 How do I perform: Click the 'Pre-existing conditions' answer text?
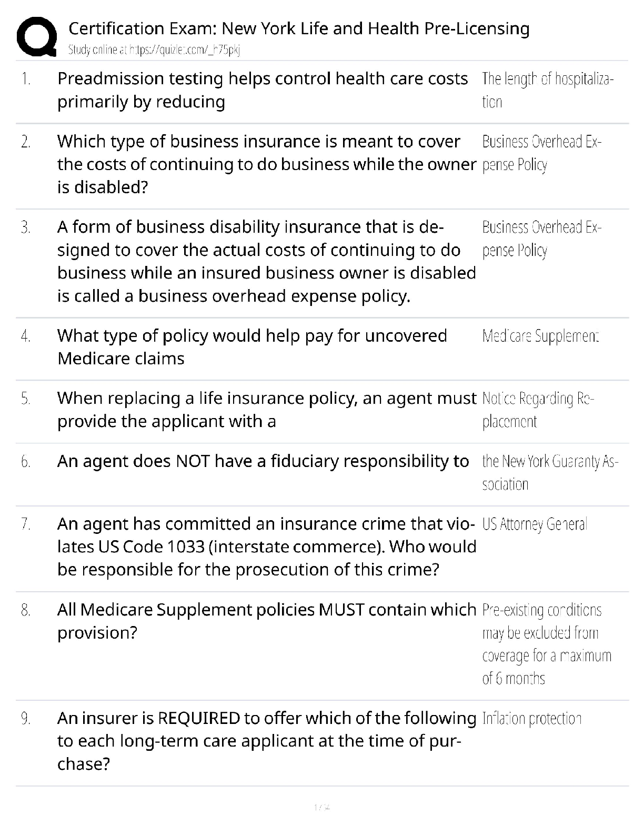click(x=546, y=644)
